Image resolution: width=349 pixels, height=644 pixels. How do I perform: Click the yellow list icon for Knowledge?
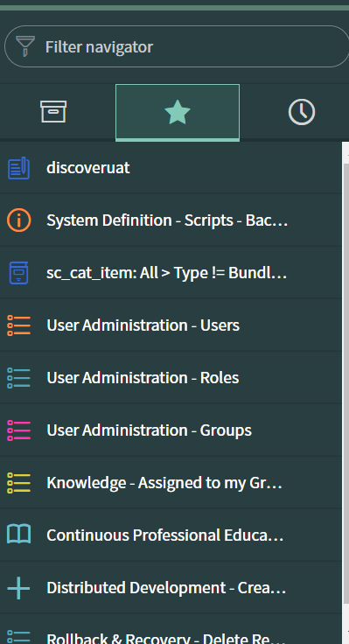(x=19, y=483)
